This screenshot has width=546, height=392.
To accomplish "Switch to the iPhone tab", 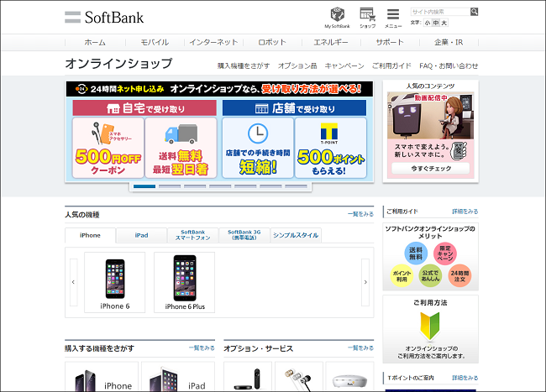I will pyautogui.click(x=90, y=236).
